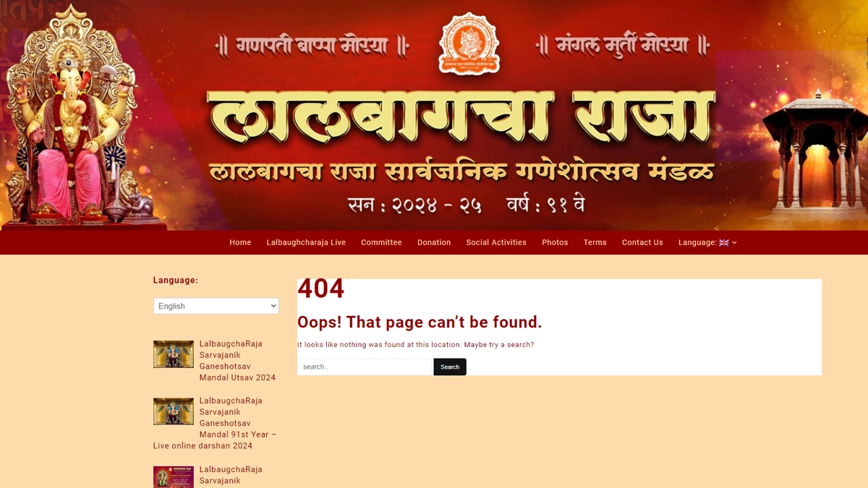Open Live online darshan 2024 link
868x488 pixels.
(215, 423)
